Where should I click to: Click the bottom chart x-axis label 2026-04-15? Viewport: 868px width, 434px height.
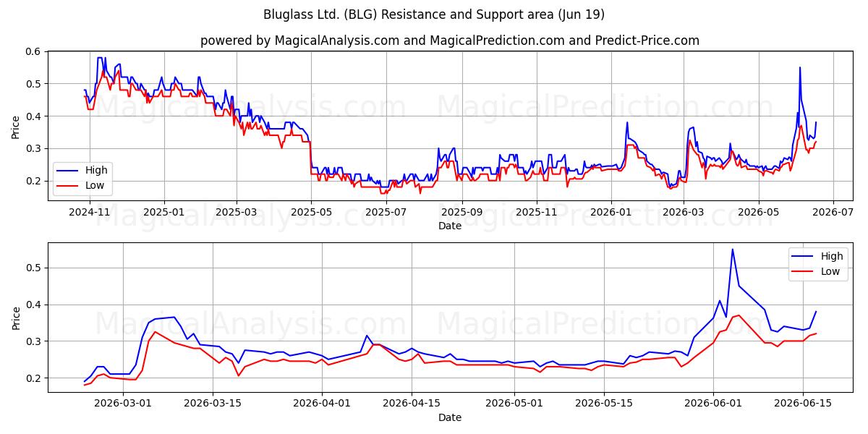[412, 404]
